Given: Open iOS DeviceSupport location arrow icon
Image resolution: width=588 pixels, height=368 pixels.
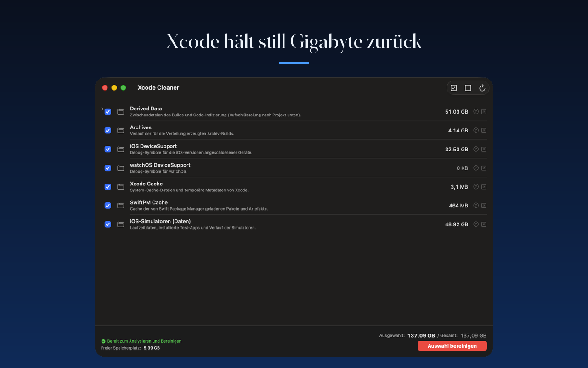Looking at the screenshot, I should pyautogui.click(x=484, y=149).
